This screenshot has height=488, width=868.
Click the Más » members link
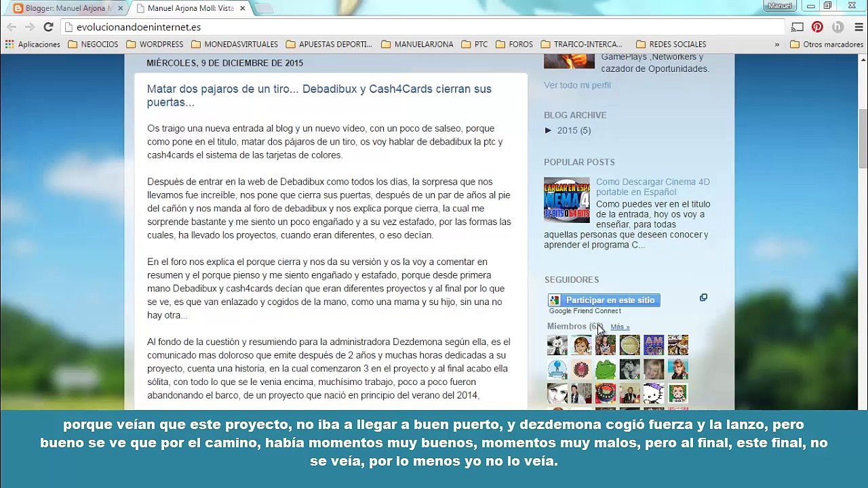tap(620, 327)
